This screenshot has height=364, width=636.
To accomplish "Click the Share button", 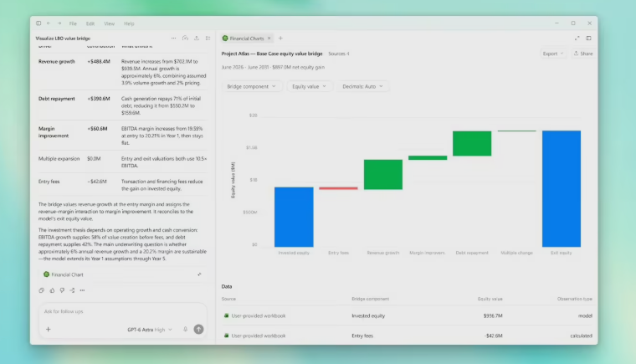I will click(583, 54).
